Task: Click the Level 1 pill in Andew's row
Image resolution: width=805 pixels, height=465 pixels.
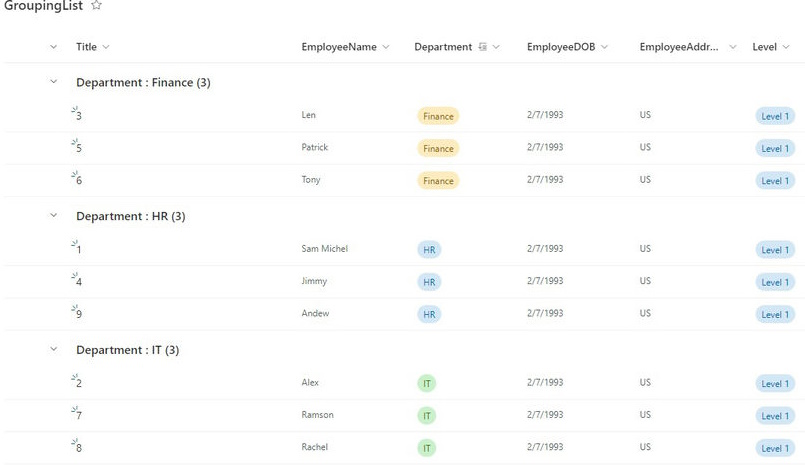Action: click(x=775, y=315)
